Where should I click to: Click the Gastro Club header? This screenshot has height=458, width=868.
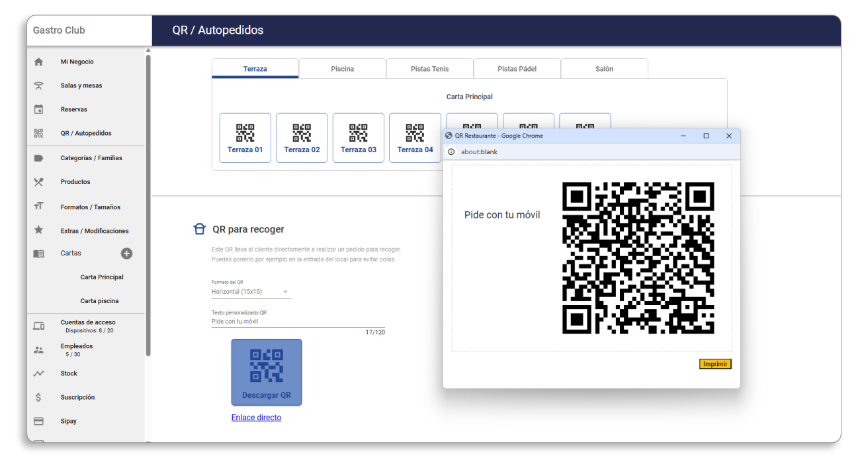[x=59, y=30]
